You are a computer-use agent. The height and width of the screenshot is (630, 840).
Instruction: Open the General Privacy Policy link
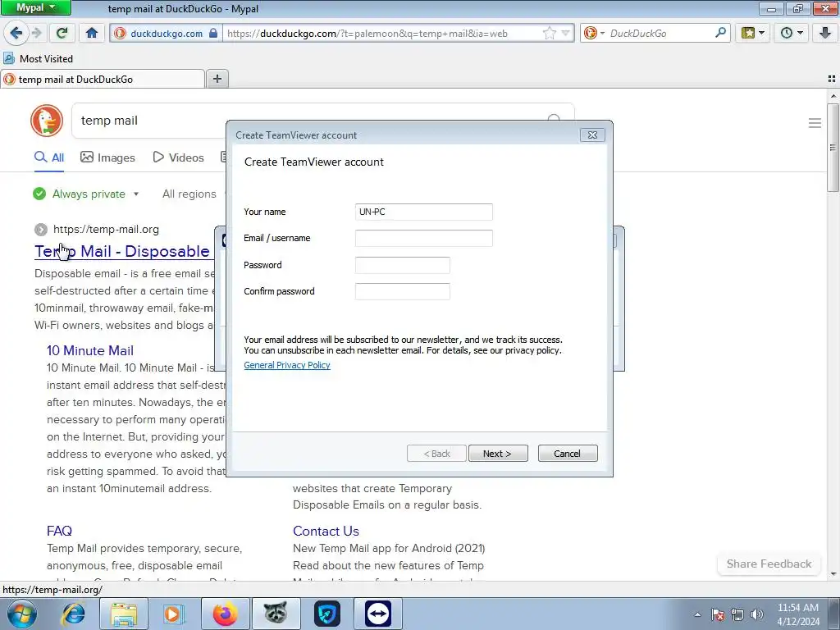[x=287, y=365]
